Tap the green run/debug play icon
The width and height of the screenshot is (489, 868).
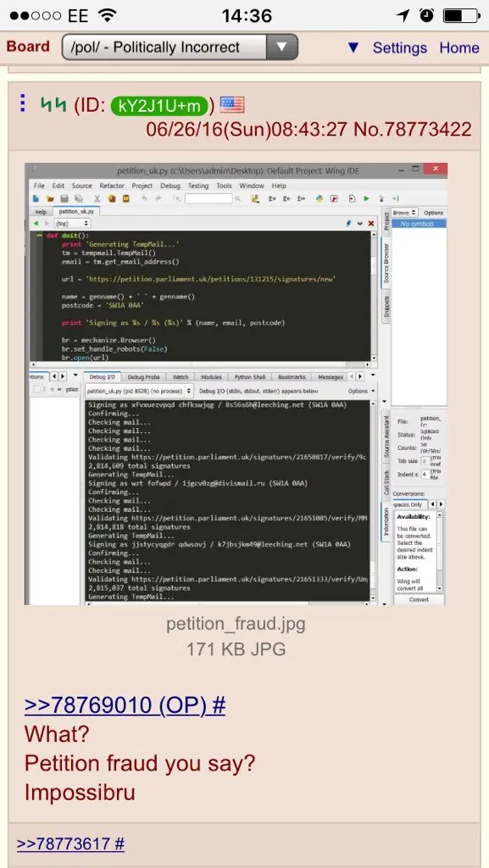(366, 198)
